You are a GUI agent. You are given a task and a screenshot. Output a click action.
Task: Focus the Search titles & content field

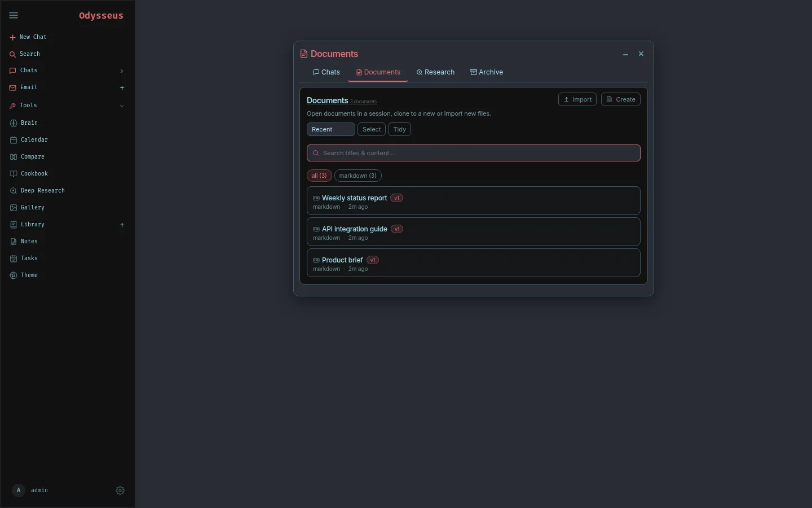tap(474, 153)
